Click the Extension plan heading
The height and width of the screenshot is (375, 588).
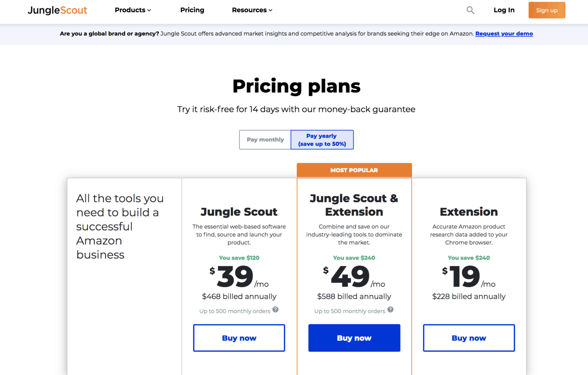pyautogui.click(x=469, y=212)
